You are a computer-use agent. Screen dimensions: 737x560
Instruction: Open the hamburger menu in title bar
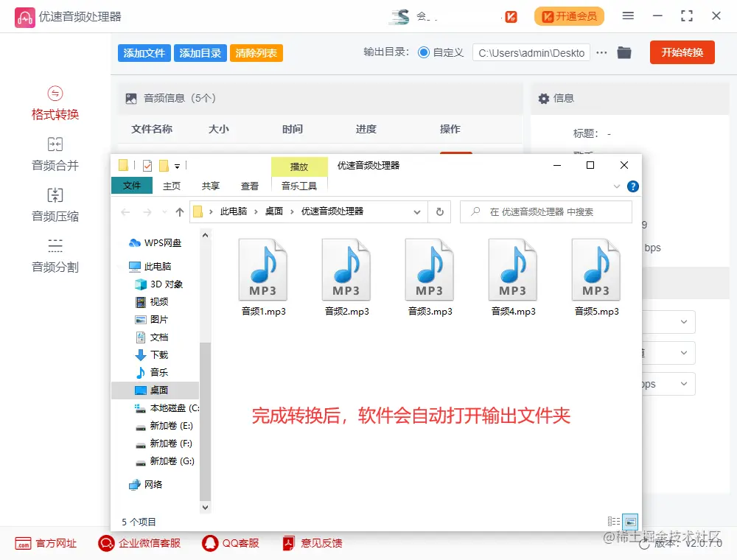(x=628, y=16)
